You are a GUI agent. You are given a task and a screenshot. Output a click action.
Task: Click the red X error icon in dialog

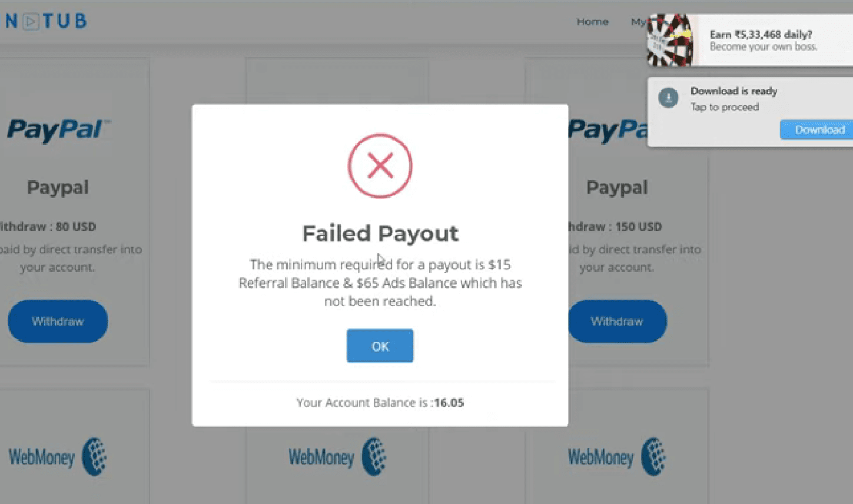[380, 165]
